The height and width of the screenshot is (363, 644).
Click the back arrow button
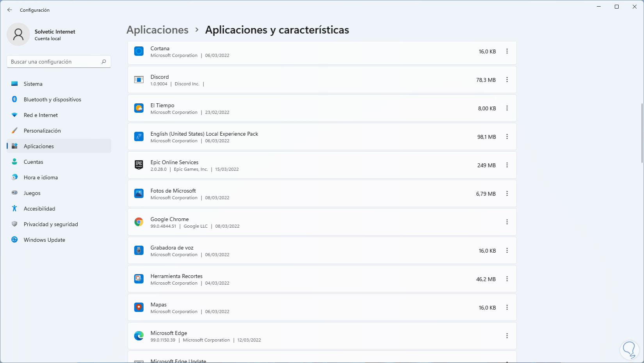click(10, 10)
